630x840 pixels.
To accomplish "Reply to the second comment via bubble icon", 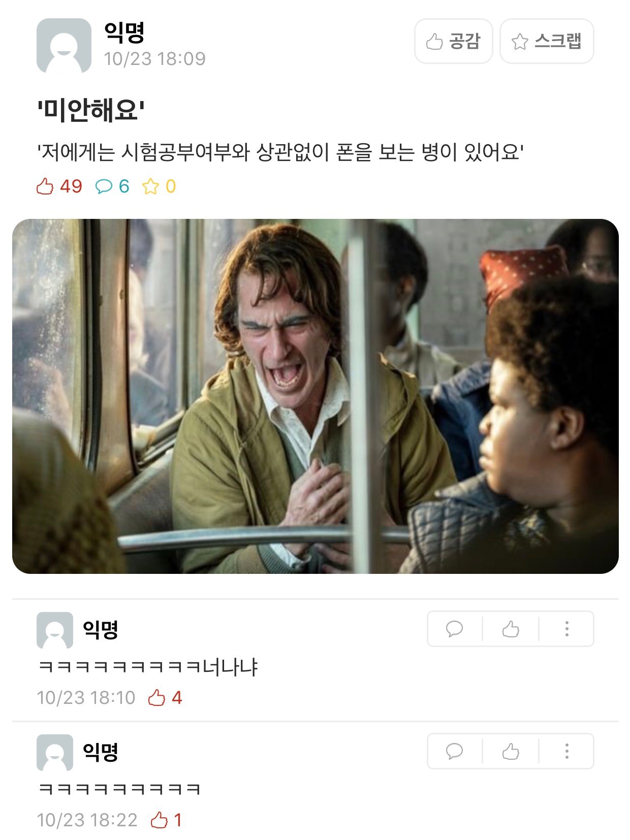I will pos(454,751).
